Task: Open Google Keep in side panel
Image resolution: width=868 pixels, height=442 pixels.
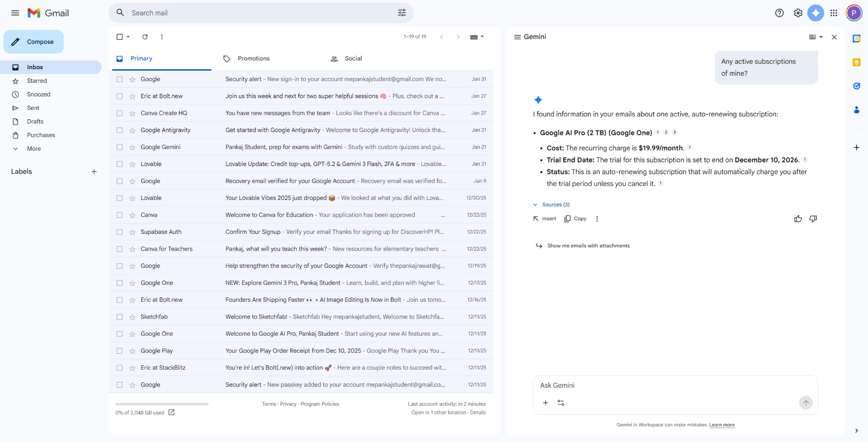Action: click(x=856, y=62)
